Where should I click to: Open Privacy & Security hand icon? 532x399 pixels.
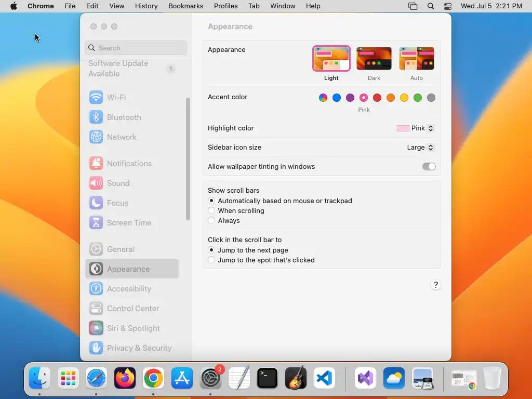[x=96, y=348]
